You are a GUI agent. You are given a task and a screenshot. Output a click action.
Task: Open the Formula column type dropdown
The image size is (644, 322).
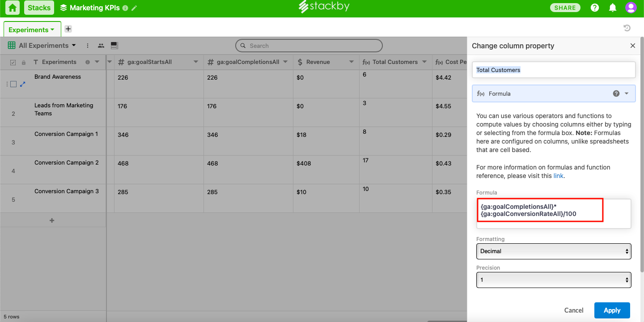[554, 93]
